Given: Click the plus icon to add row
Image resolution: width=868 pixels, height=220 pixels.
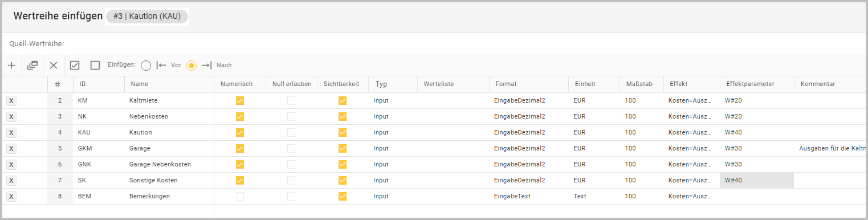Looking at the screenshot, I should (x=11, y=66).
